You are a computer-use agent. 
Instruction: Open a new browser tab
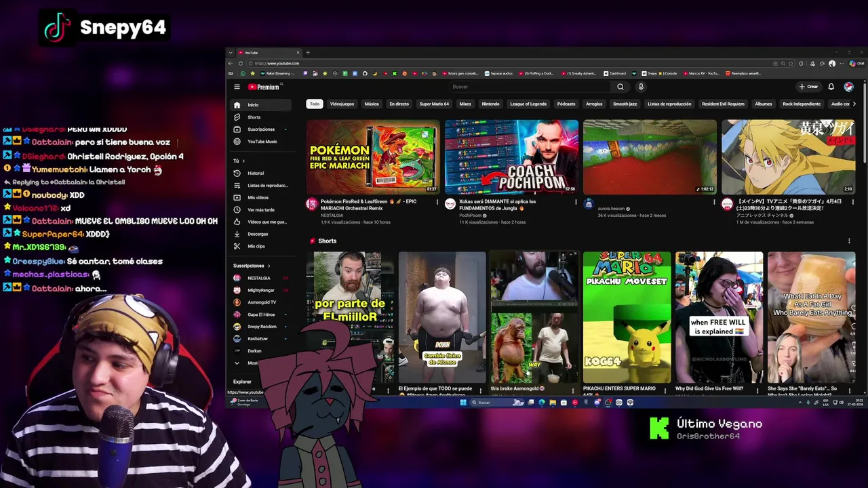[307, 52]
